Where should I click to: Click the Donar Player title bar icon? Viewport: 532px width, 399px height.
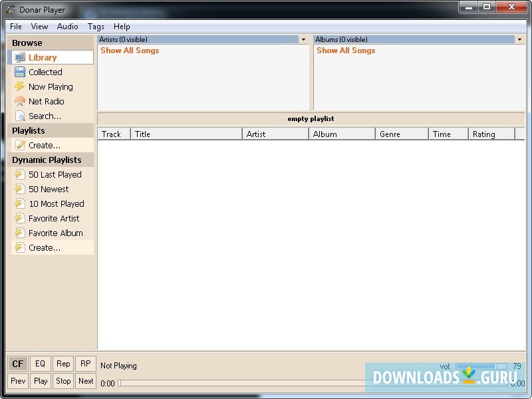[x=11, y=10]
